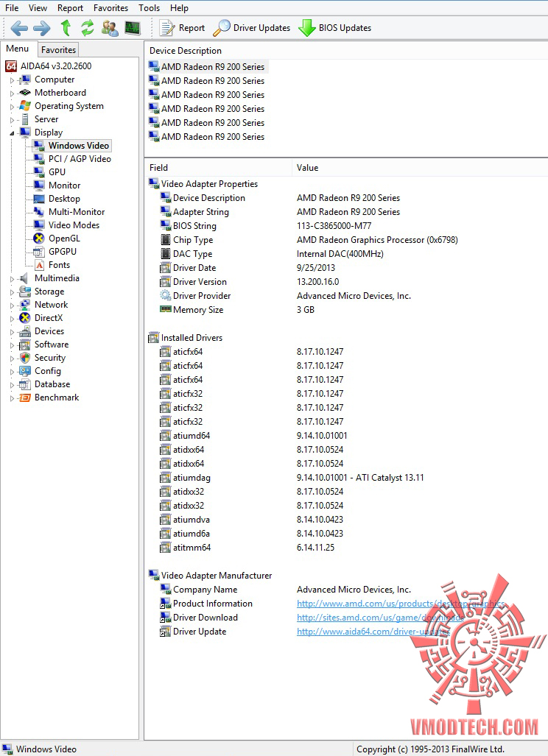Expand the Storage tree node
Screen dimensions: 548x756
click(x=12, y=292)
